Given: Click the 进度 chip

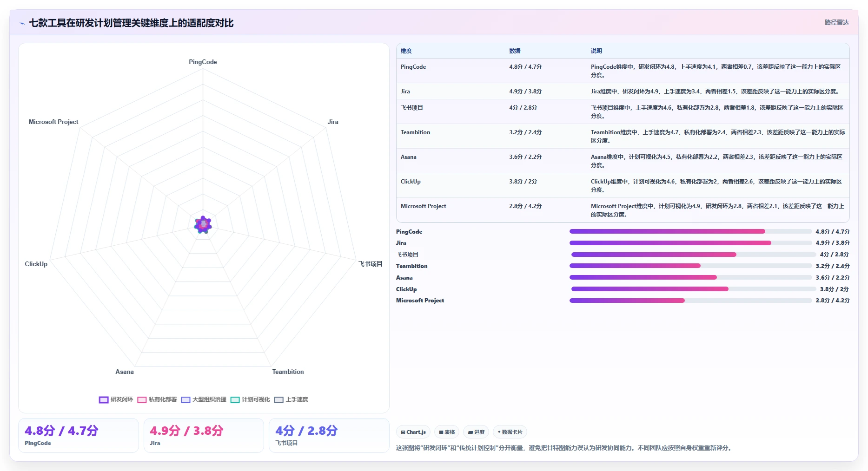Looking at the screenshot, I should 476,432.
